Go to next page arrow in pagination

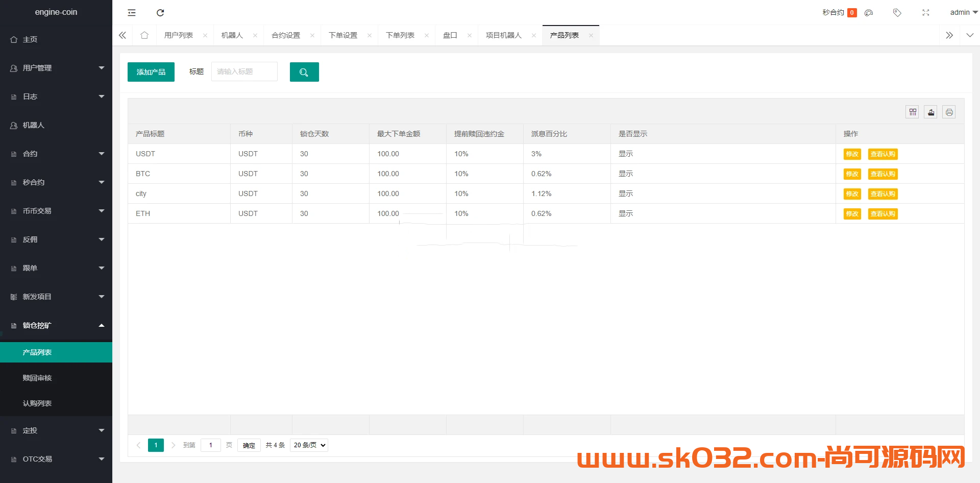point(173,445)
